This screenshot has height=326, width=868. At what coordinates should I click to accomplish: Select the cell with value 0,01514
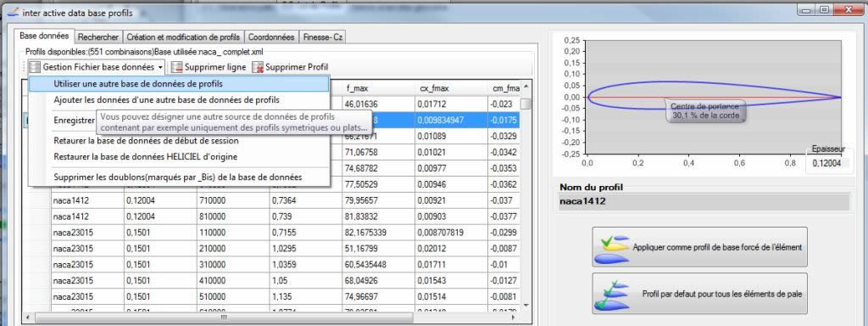pos(451,297)
